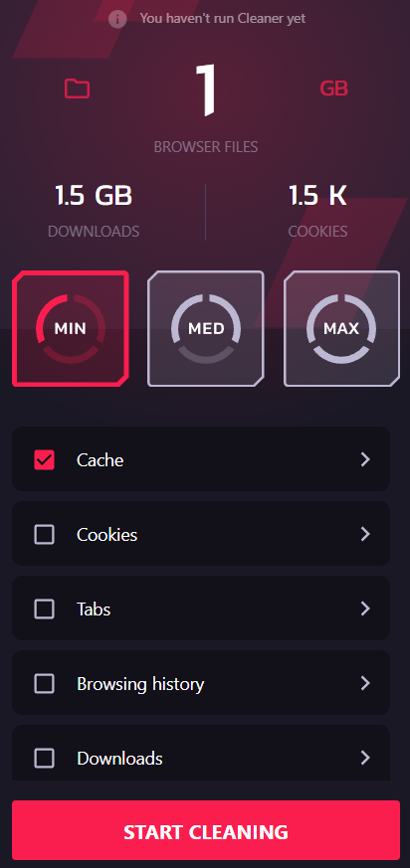
Task: Select the MED cleaning level ring
Action: pyautogui.click(x=206, y=329)
